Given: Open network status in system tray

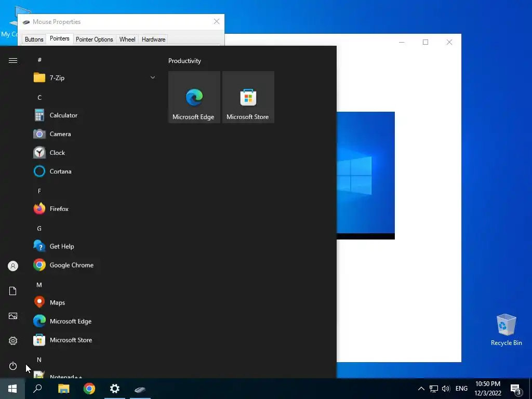Looking at the screenshot, I should point(434,389).
